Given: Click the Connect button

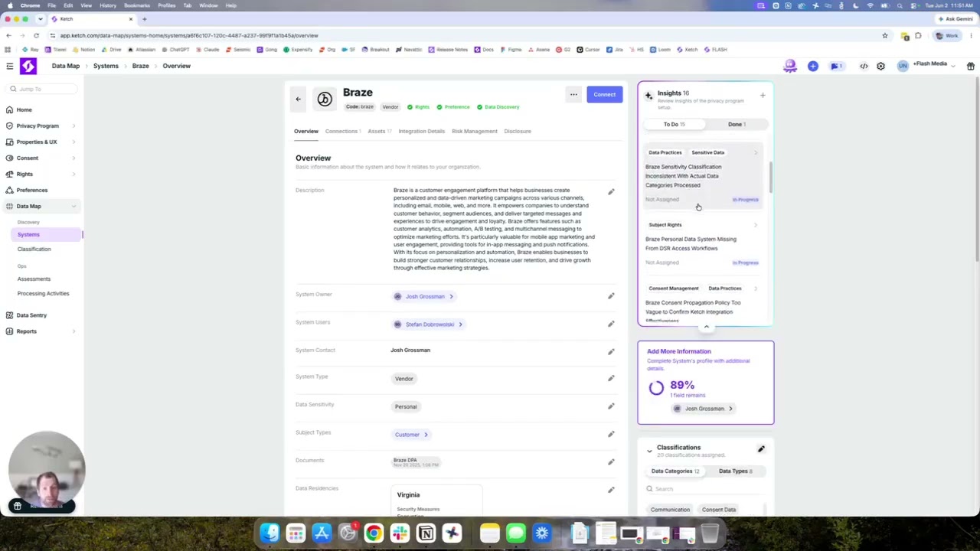Looking at the screenshot, I should [x=604, y=95].
